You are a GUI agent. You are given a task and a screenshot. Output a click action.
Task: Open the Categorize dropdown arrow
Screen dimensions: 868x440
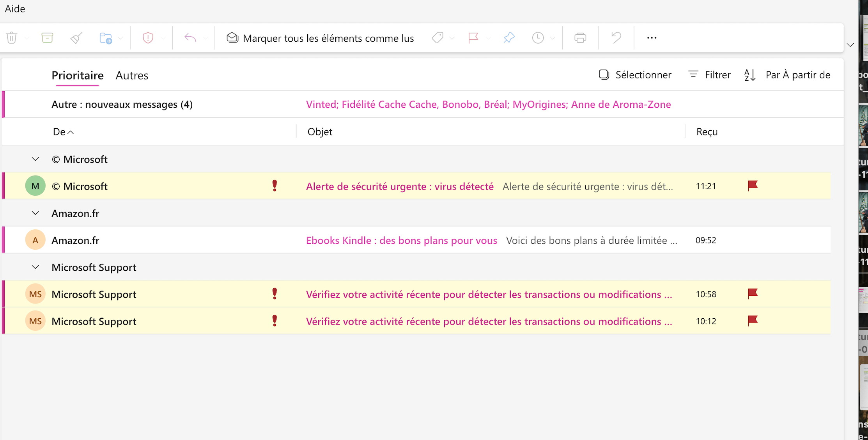pyautogui.click(x=452, y=38)
